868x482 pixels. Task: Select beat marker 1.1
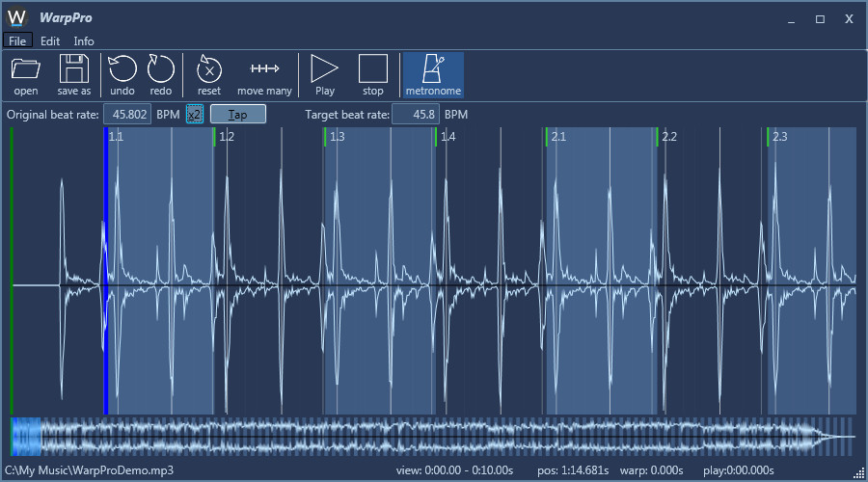tap(116, 137)
